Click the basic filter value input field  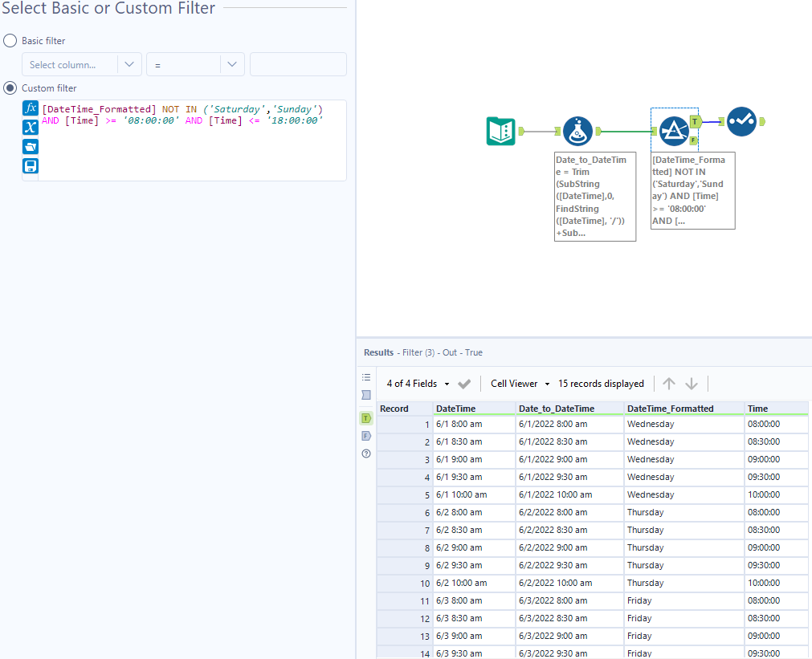pyautogui.click(x=298, y=64)
